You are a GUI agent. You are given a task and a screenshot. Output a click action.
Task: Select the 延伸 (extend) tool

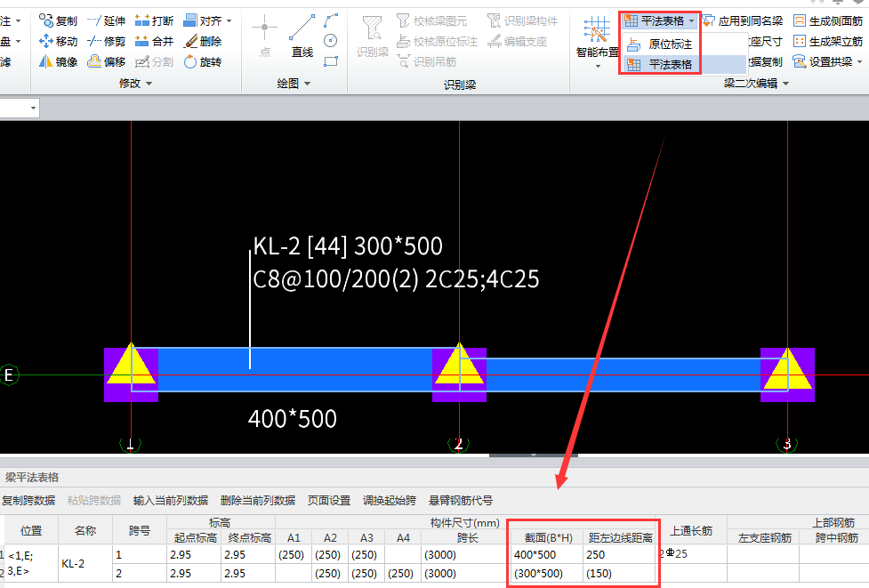tap(107, 21)
